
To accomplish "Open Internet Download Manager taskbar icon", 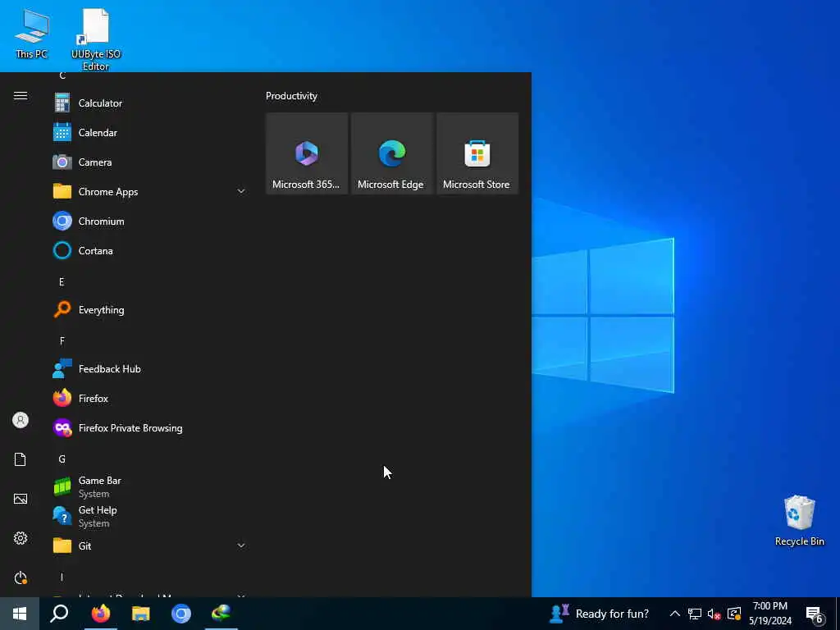I will point(221,614).
